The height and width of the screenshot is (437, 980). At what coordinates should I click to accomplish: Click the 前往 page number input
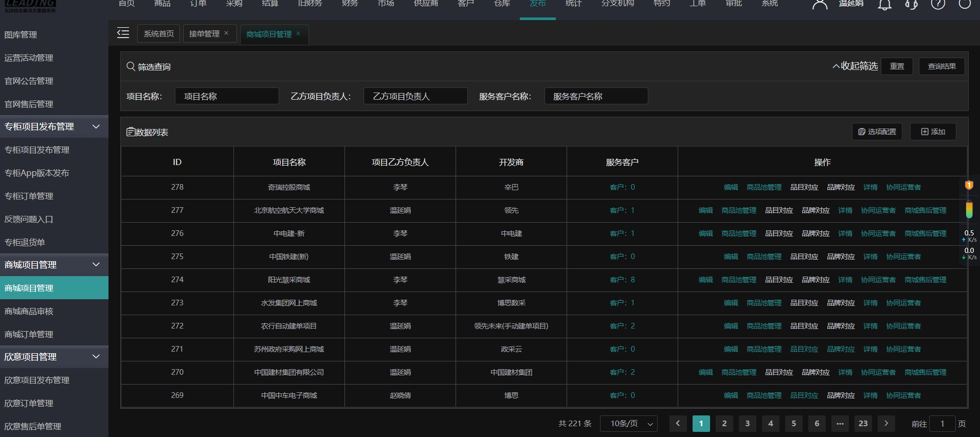coord(942,424)
